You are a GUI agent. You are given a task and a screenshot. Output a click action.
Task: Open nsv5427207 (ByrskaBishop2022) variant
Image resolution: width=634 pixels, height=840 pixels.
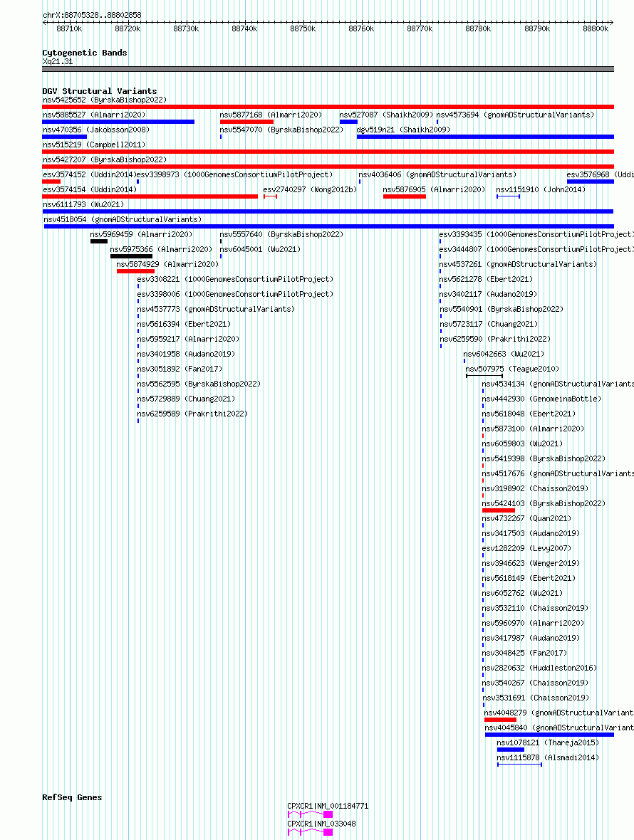pyautogui.click(x=105, y=159)
